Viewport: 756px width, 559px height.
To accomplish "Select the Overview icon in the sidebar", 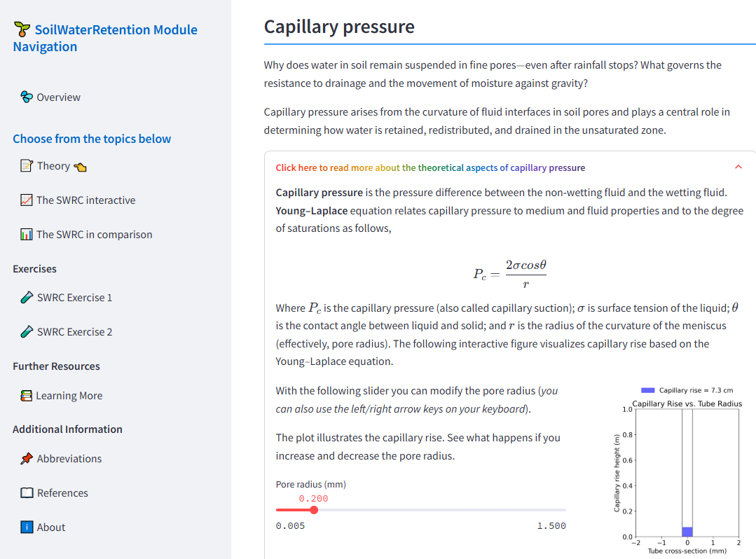I will pyautogui.click(x=26, y=97).
